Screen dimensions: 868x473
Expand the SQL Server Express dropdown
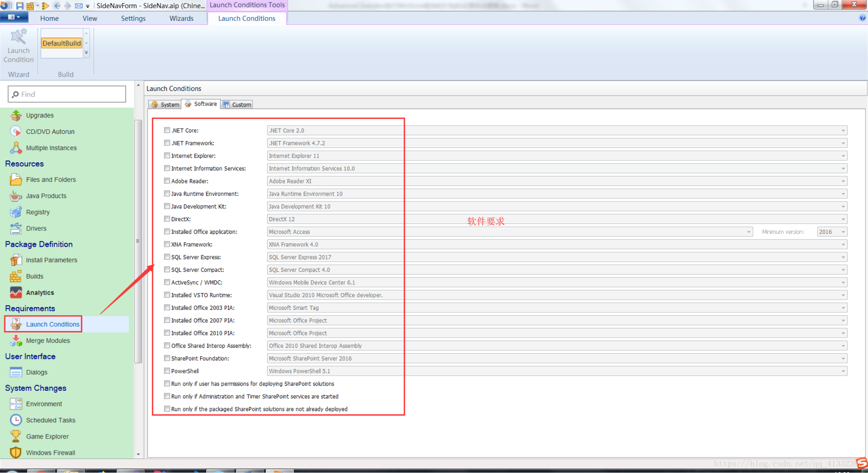click(x=843, y=257)
